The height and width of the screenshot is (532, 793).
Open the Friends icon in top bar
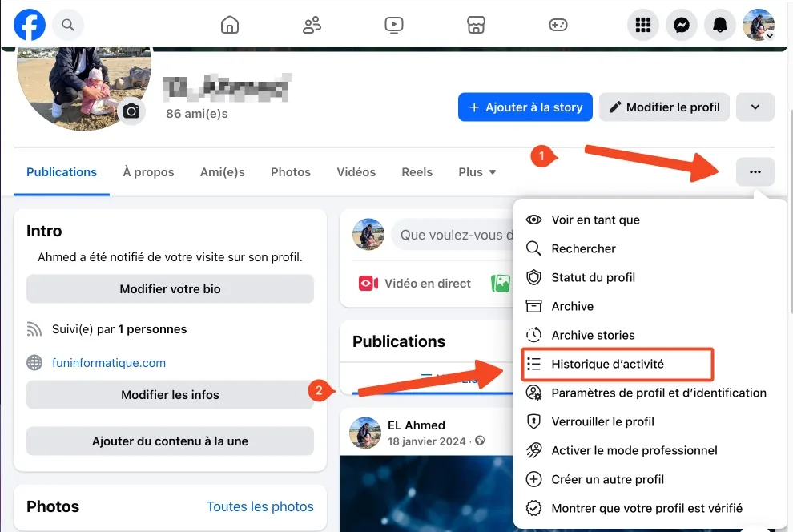coord(312,25)
